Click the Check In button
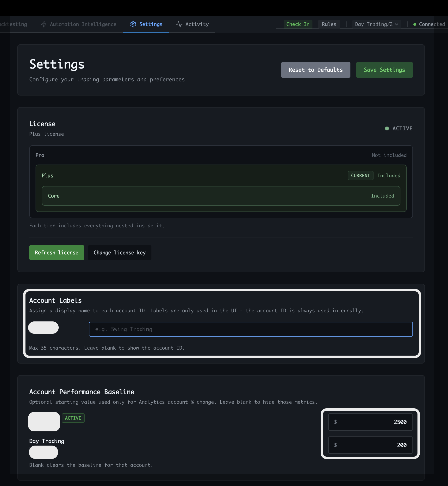The image size is (448, 486). (x=298, y=24)
